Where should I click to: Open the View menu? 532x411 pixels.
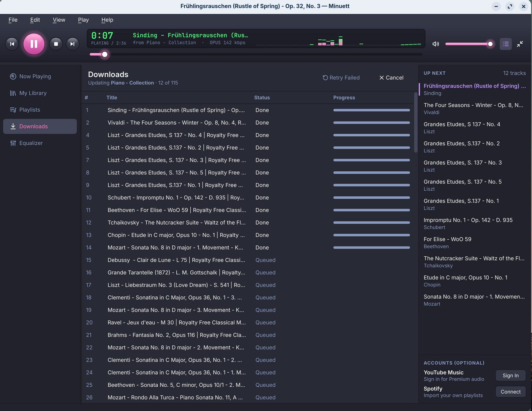pyautogui.click(x=59, y=20)
